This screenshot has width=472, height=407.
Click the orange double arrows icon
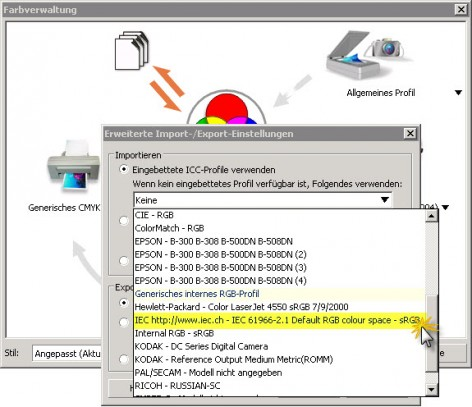point(167,88)
